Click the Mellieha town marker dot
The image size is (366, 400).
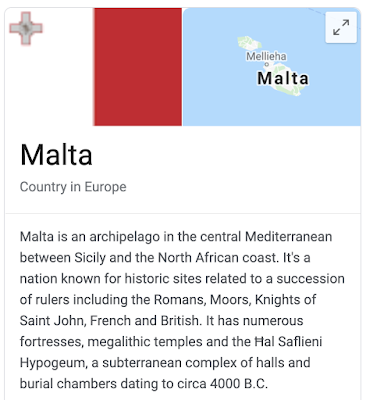click(266, 64)
